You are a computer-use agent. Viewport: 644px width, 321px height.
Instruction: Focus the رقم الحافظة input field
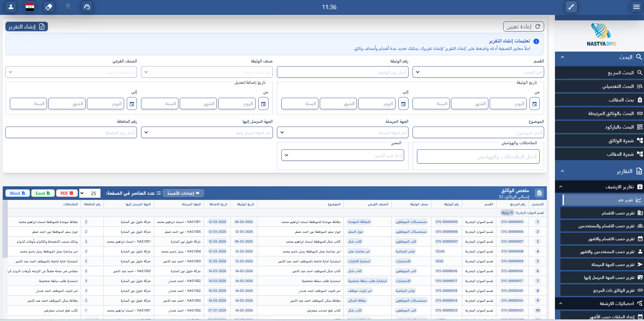pyautogui.click(x=71, y=132)
